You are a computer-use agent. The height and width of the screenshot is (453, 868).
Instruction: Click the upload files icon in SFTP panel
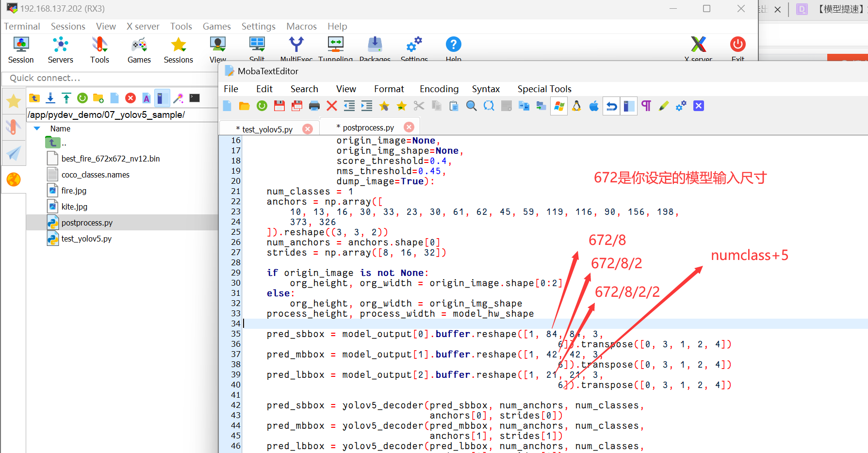(x=66, y=98)
